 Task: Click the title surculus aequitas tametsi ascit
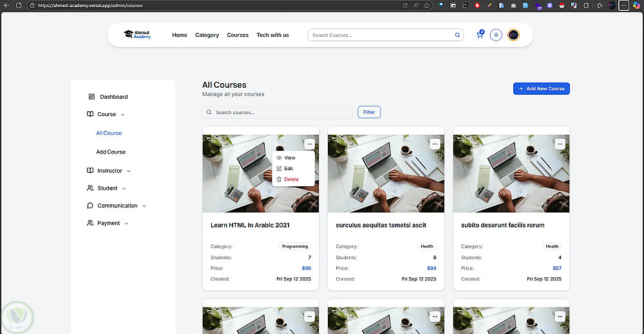click(x=381, y=226)
